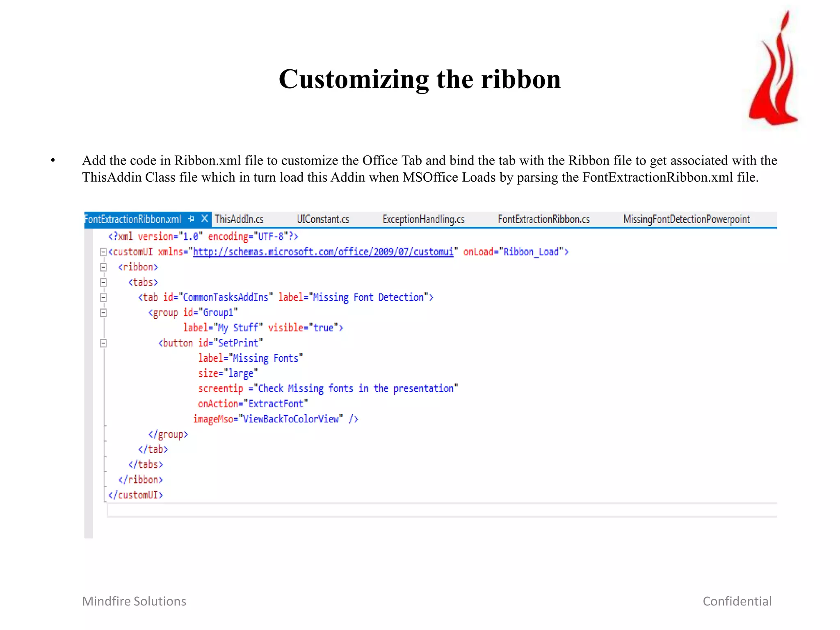Open the schemas.microsoft.com customui link

point(323,252)
